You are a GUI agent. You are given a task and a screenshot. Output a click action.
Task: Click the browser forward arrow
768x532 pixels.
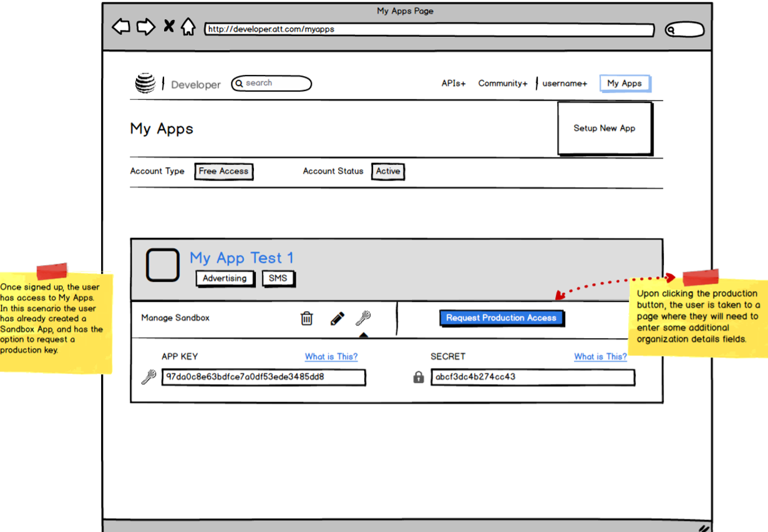click(145, 27)
